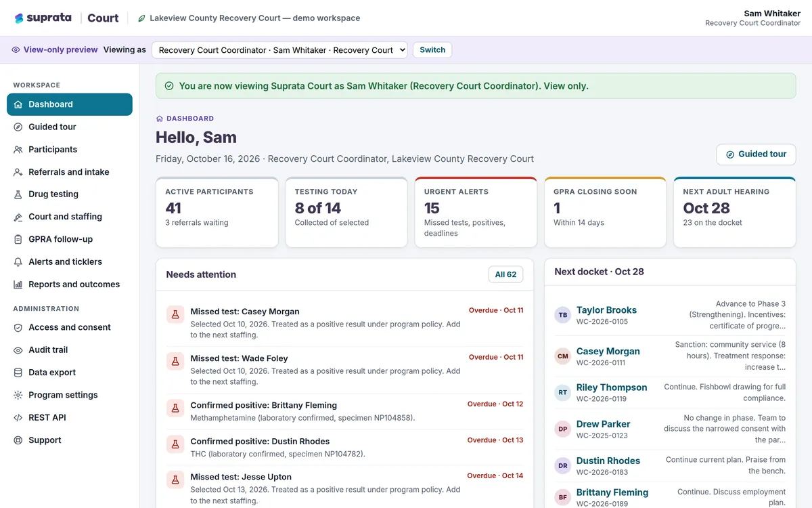
Task: Click the Audit trail eye icon
Action: tap(18, 350)
